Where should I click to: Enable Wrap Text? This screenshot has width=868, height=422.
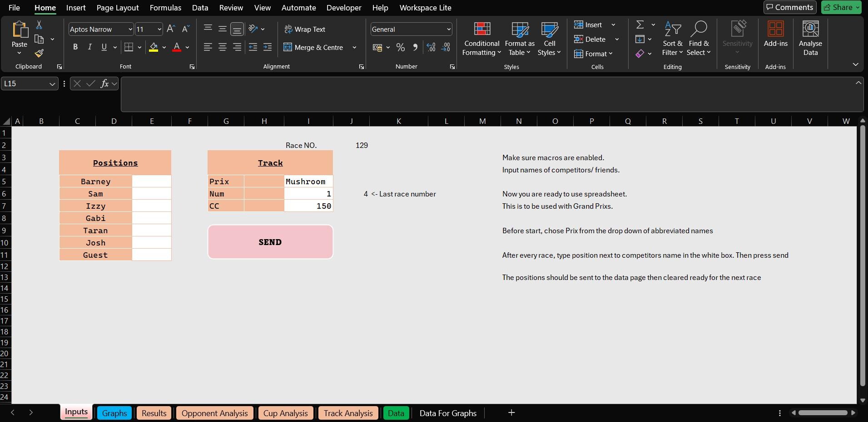click(305, 29)
